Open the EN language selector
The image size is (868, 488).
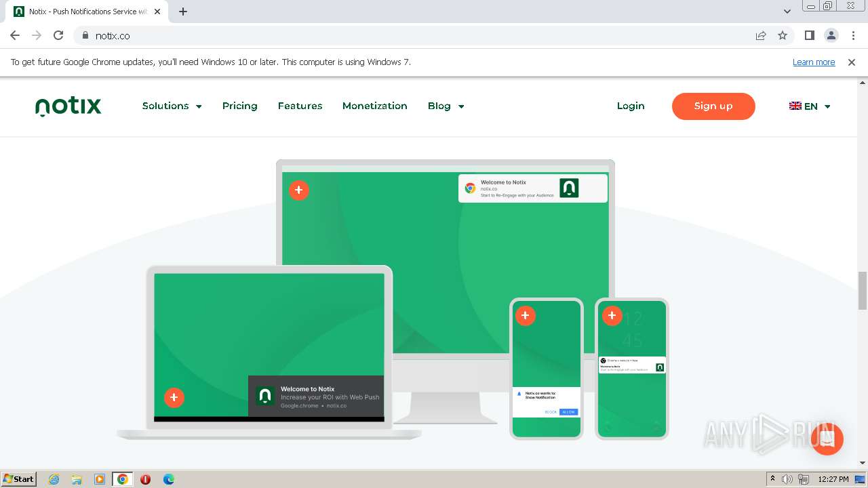[810, 106]
